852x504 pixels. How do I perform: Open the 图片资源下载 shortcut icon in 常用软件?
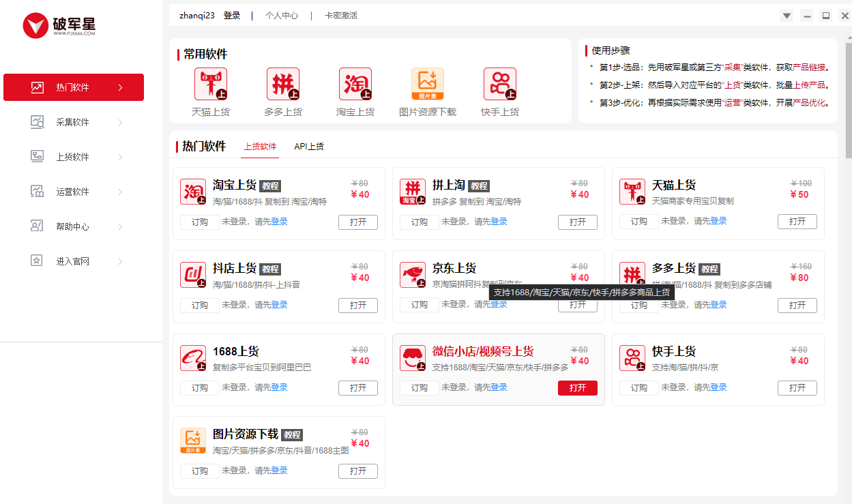(x=427, y=85)
